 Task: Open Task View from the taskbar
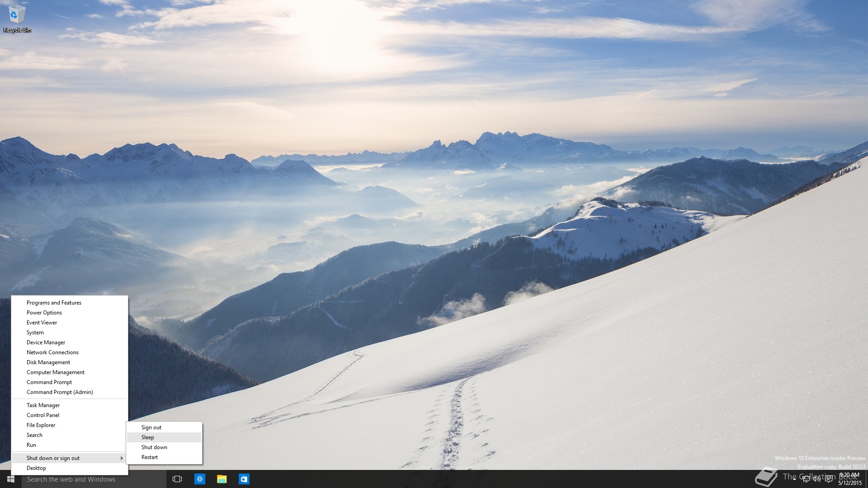pos(177,479)
